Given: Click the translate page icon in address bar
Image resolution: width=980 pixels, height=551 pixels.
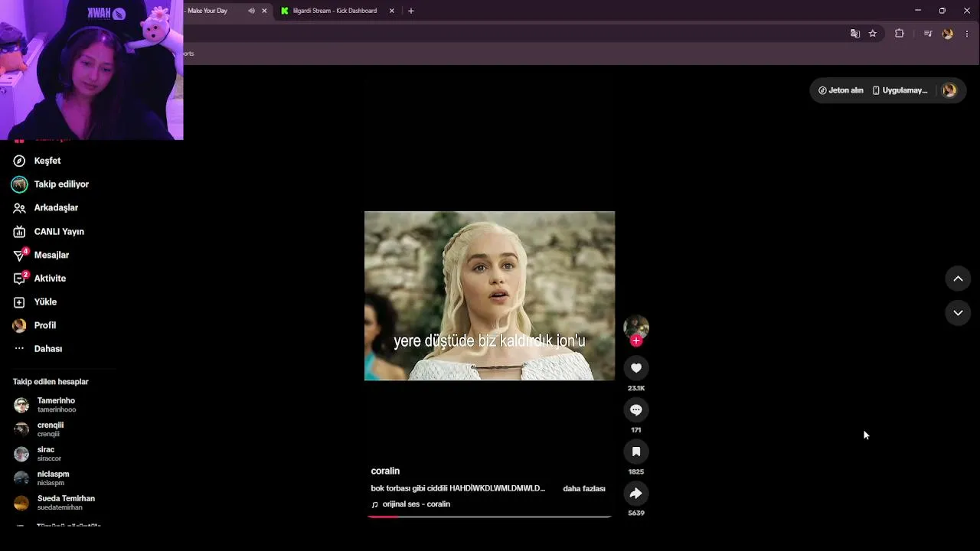Looking at the screenshot, I should click(855, 34).
